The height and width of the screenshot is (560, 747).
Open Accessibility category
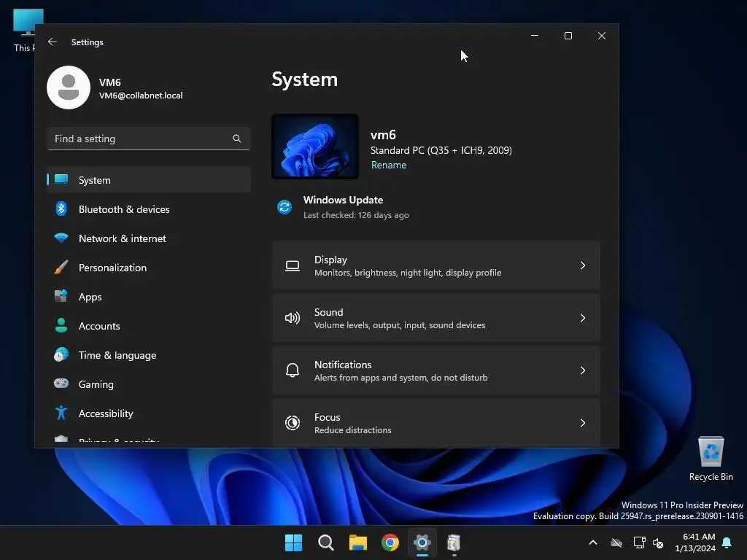(149, 413)
